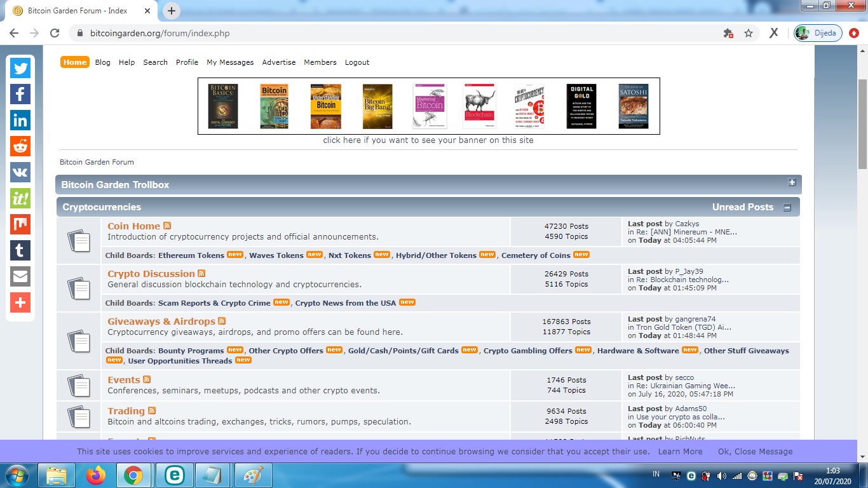Screen dimensions: 868x488
Task: Open Scam Reports & Crypto Crime board
Action: [214, 303]
